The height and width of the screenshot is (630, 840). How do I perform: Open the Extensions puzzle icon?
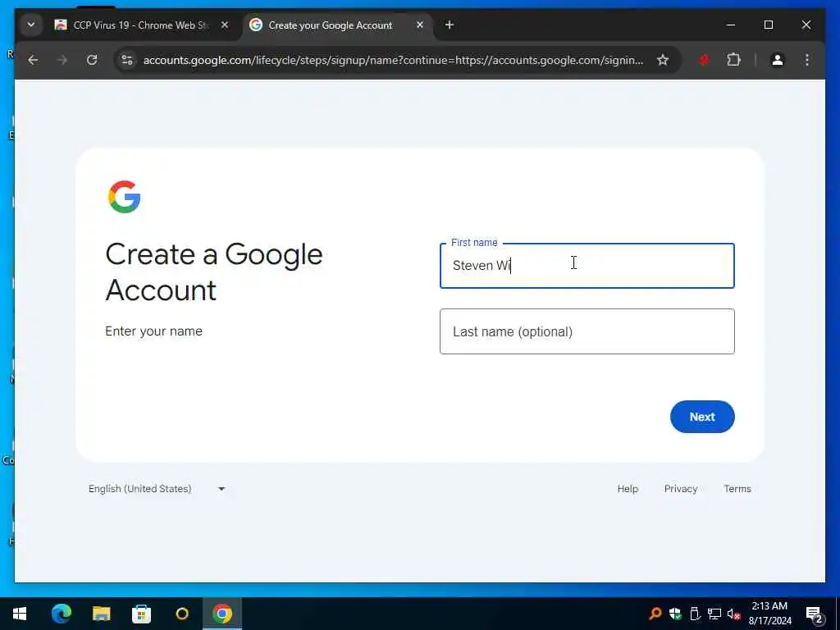734,60
